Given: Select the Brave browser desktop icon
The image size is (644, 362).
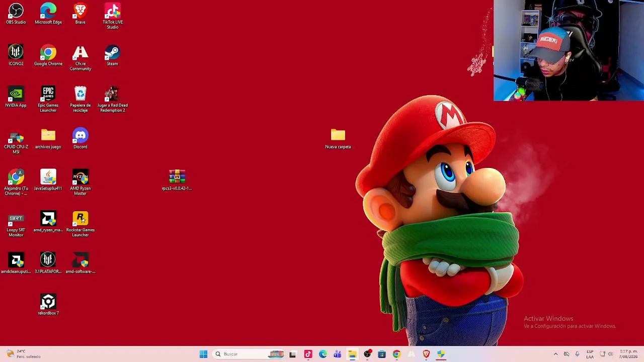Looking at the screenshot, I should [80, 14].
